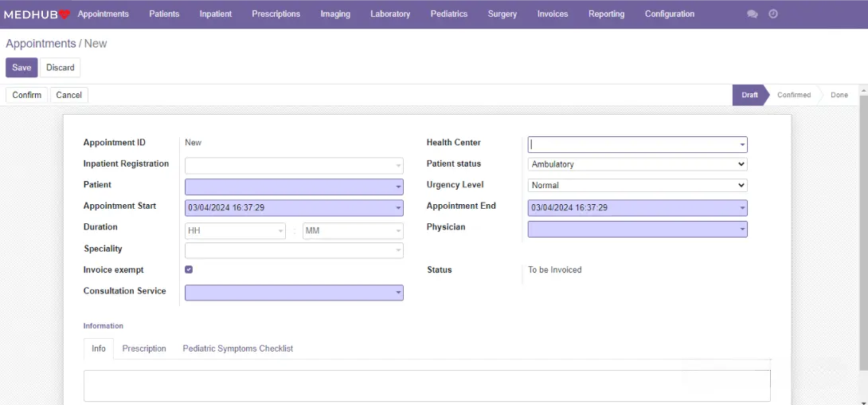Open the Laboratory menu

pyautogui.click(x=390, y=14)
